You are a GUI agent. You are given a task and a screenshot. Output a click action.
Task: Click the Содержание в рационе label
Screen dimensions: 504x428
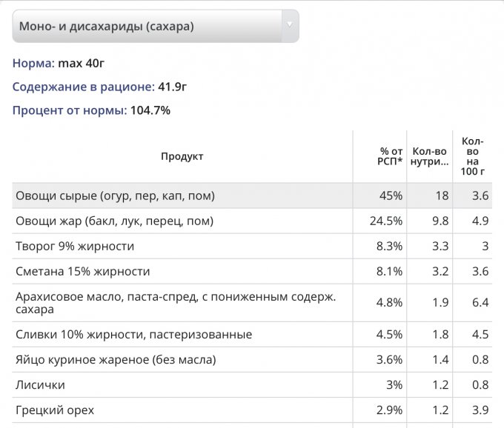coord(83,87)
